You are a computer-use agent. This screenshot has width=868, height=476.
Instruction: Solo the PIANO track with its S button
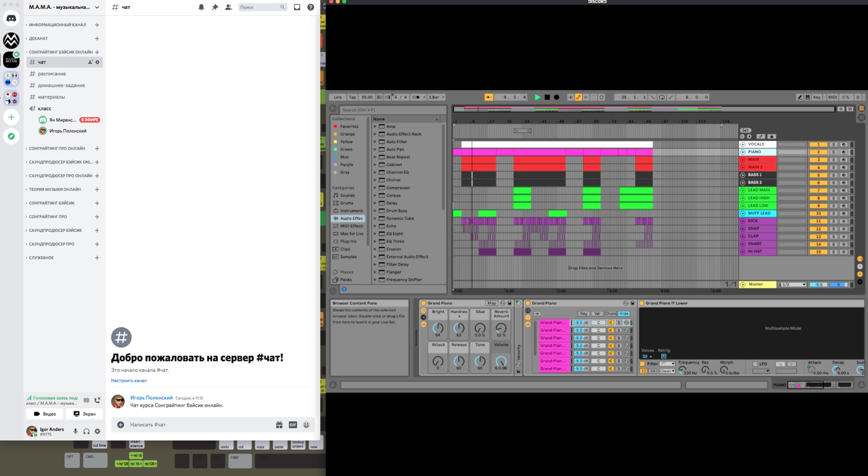pos(833,152)
